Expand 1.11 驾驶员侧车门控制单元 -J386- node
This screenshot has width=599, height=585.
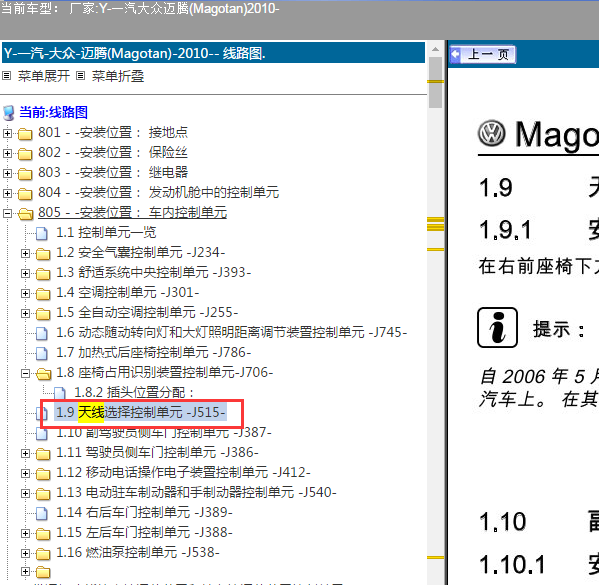pos(25,453)
